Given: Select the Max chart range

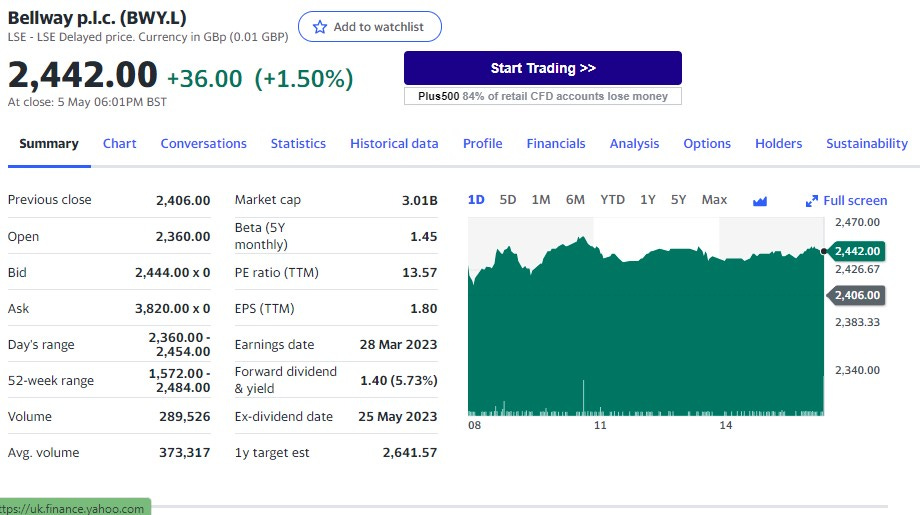Looking at the screenshot, I should (714, 200).
